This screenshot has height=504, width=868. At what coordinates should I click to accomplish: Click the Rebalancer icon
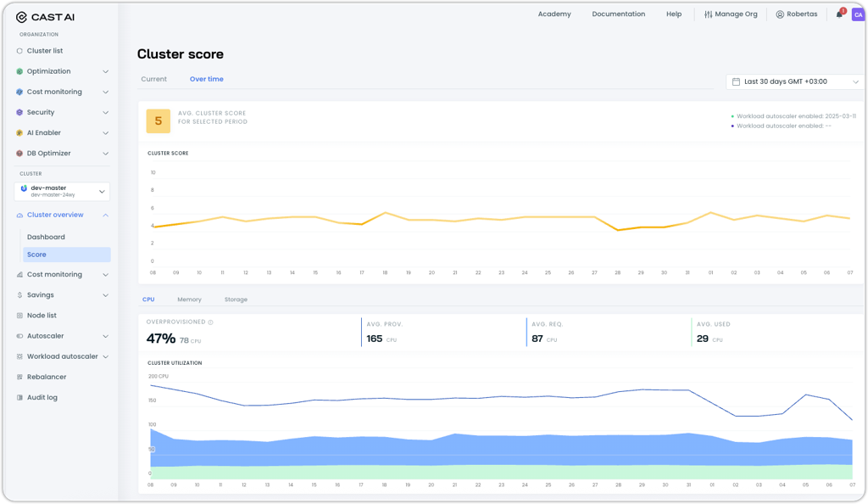pos(19,378)
